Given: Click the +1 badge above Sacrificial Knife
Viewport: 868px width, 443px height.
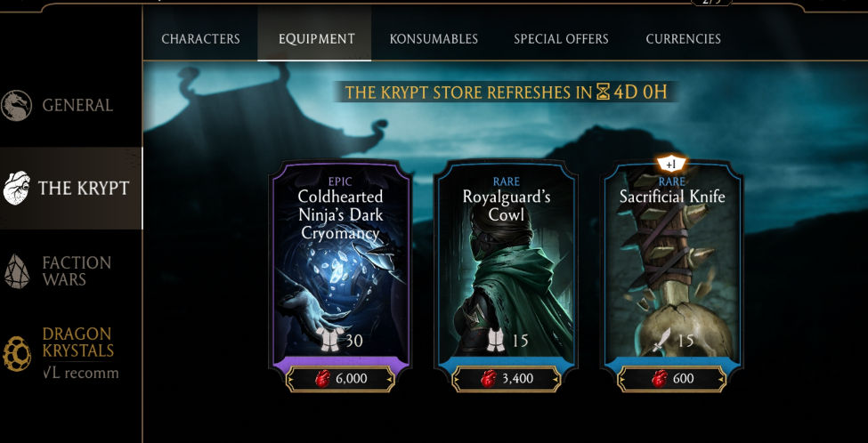Looking at the screenshot, I should 671,164.
